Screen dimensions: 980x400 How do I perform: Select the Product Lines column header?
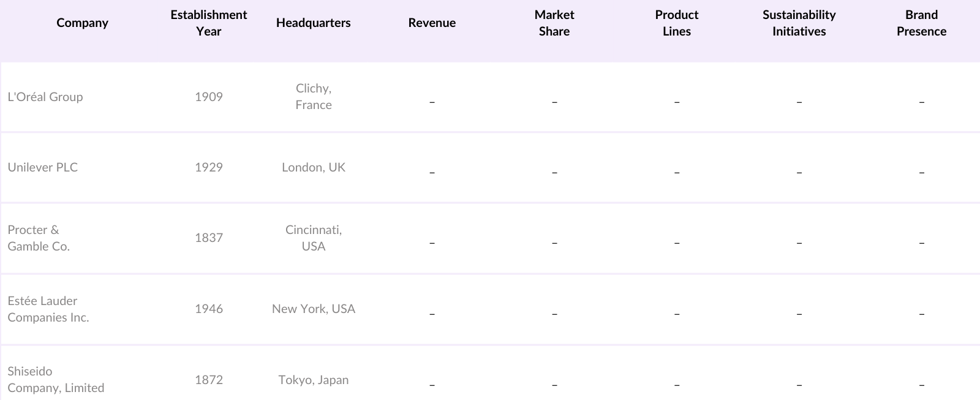[677, 23]
